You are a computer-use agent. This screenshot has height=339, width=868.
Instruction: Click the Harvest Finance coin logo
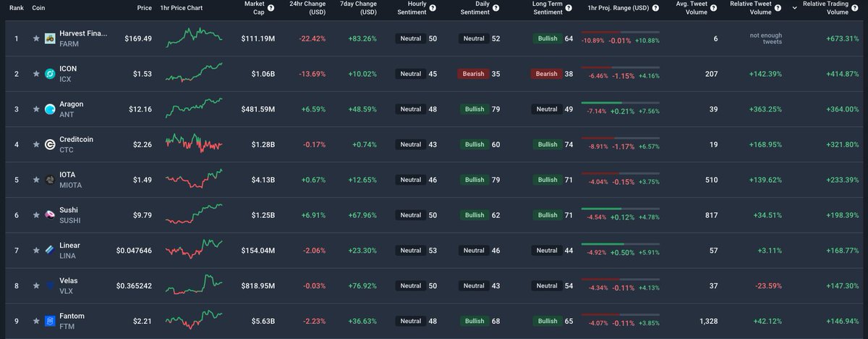pos(51,38)
